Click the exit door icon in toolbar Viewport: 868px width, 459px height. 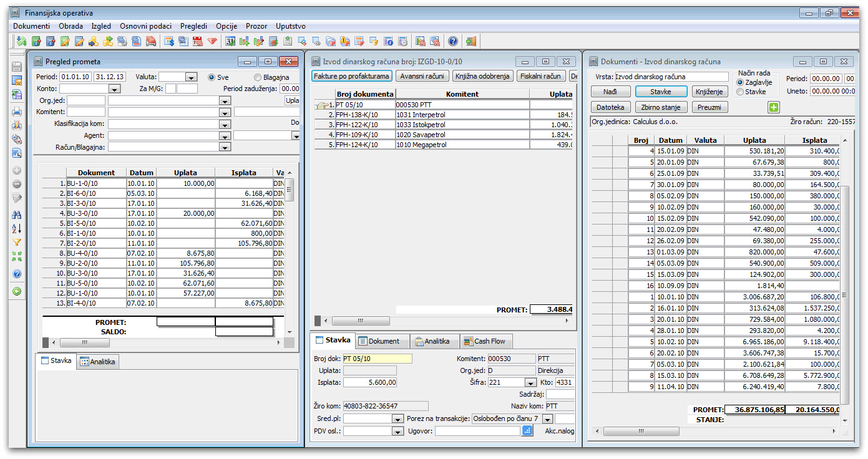[x=471, y=42]
